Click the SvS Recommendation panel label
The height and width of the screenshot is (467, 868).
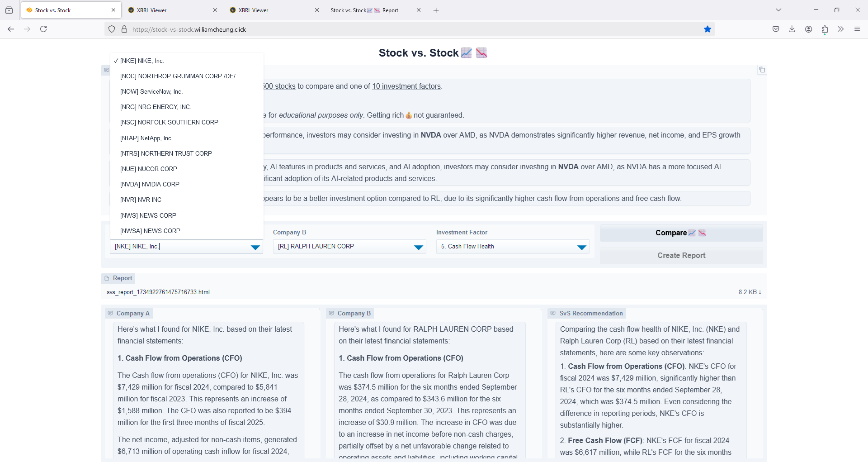coord(587,313)
